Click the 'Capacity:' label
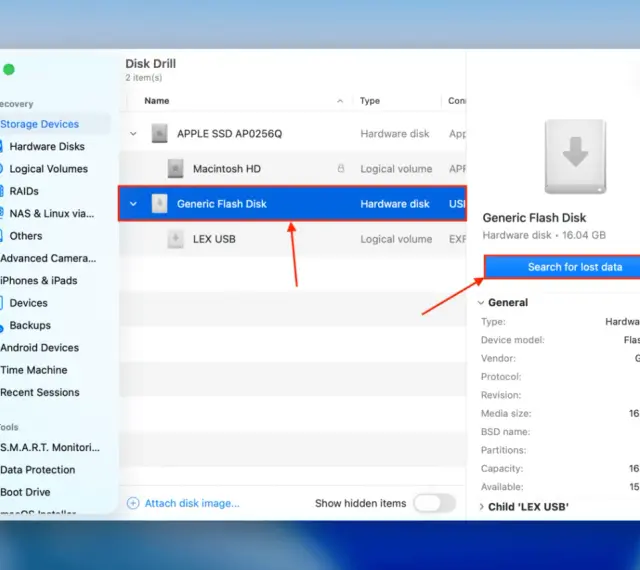Screen dimensions: 640x570 pyautogui.click(x=502, y=469)
